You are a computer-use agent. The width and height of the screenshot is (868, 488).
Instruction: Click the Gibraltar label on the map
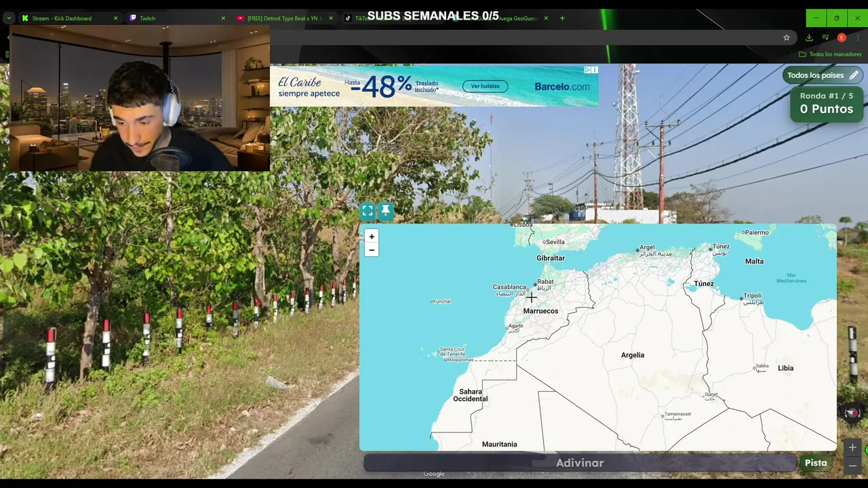pyautogui.click(x=551, y=258)
